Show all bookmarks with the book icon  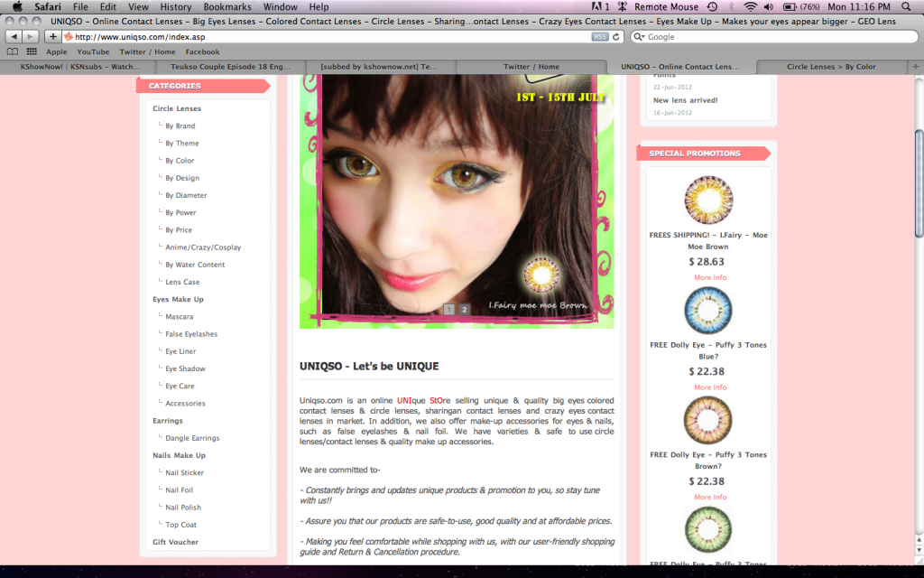pyautogui.click(x=13, y=51)
